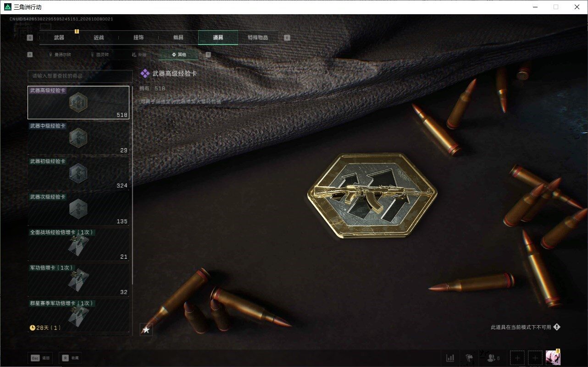Select the 曼德尔砖 sub-category
Image resolution: width=588 pixels, height=367 pixels.
click(x=59, y=55)
